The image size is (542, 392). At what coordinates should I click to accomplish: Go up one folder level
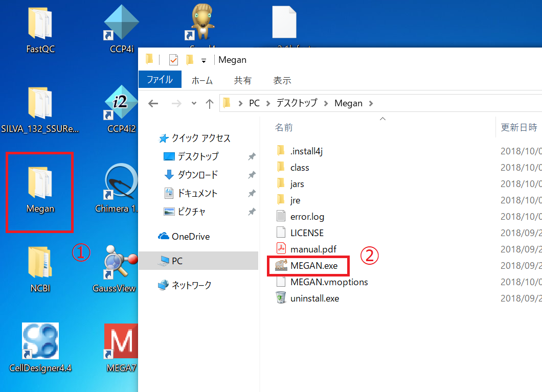tap(210, 104)
